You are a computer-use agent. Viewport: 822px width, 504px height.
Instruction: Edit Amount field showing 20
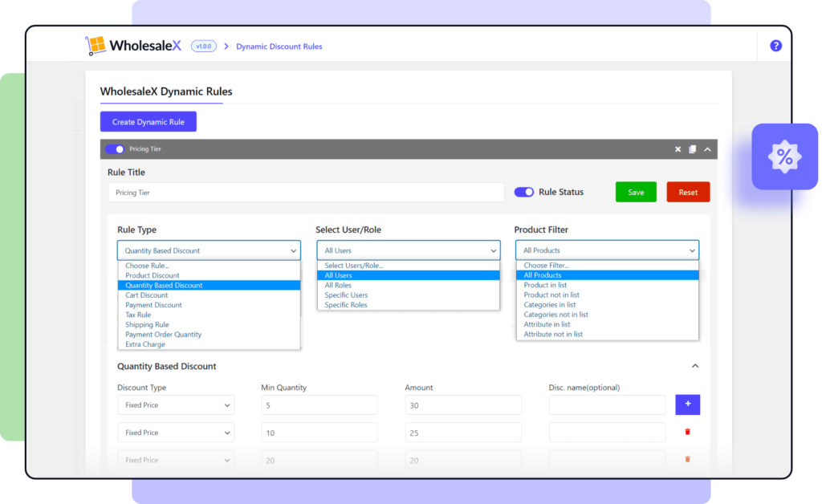[463, 460]
